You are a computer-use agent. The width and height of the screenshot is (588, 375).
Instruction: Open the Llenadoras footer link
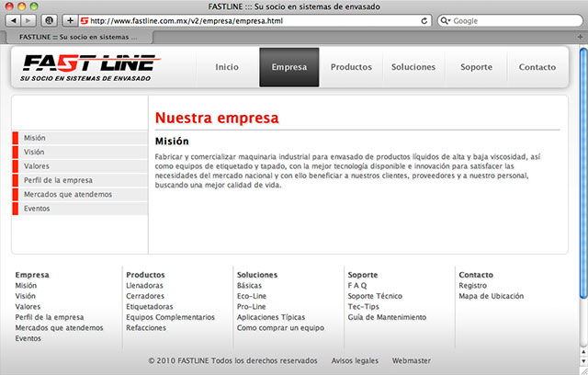tap(145, 285)
